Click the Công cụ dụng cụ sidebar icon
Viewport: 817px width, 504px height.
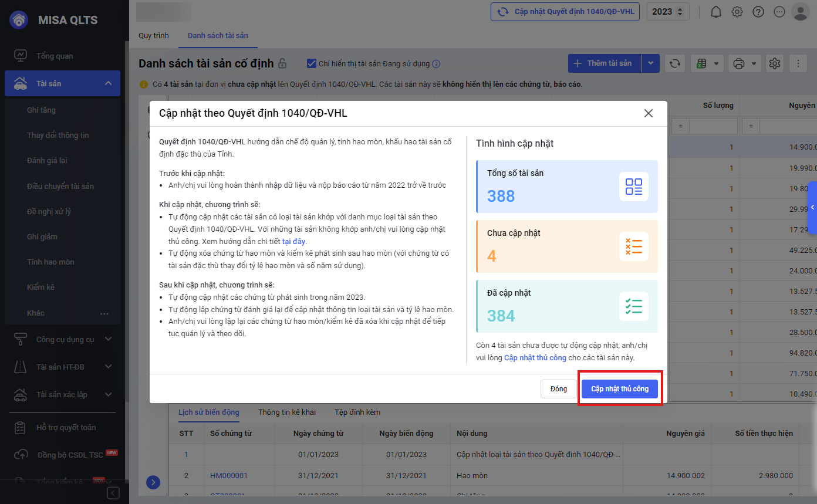click(x=21, y=339)
